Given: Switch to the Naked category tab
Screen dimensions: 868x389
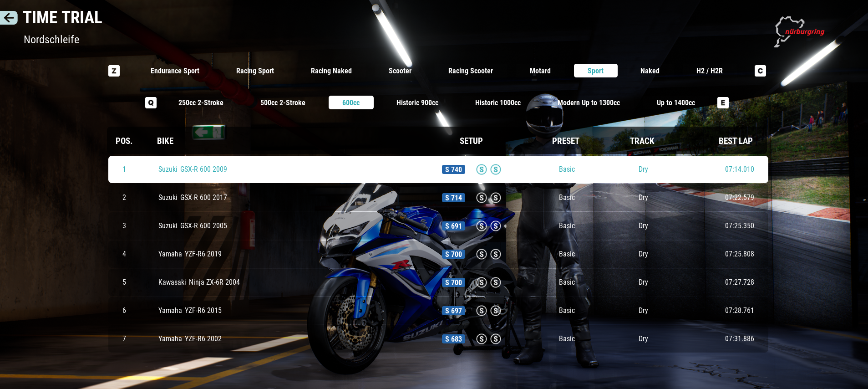Looking at the screenshot, I should [x=650, y=71].
